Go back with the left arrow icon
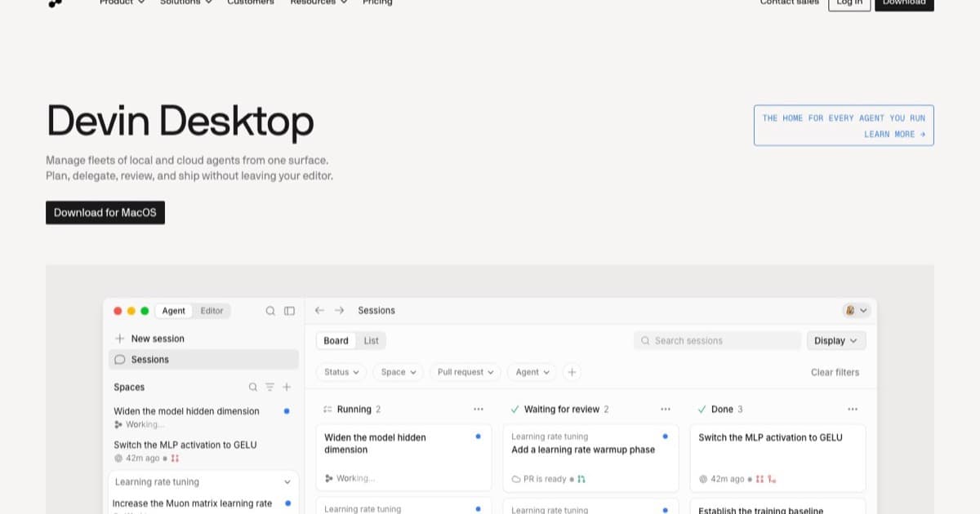This screenshot has width=980, height=514. coord(319,310)
